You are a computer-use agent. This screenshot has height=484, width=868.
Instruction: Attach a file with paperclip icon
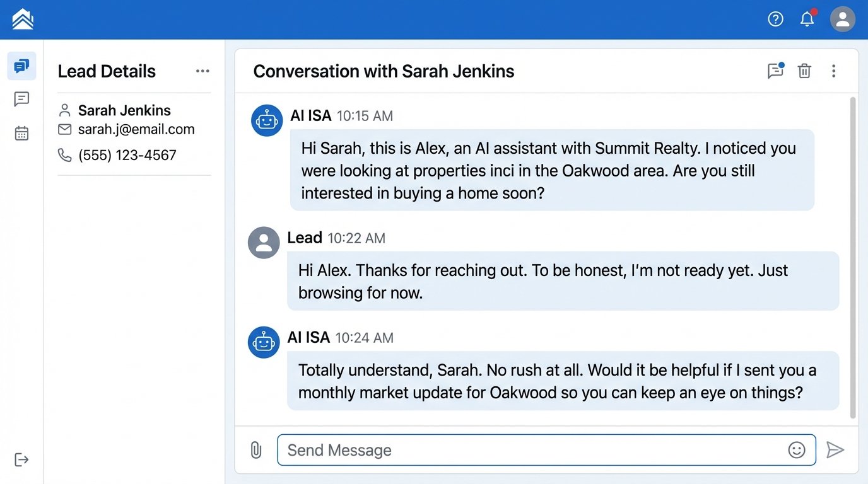[x=256, y=450]
